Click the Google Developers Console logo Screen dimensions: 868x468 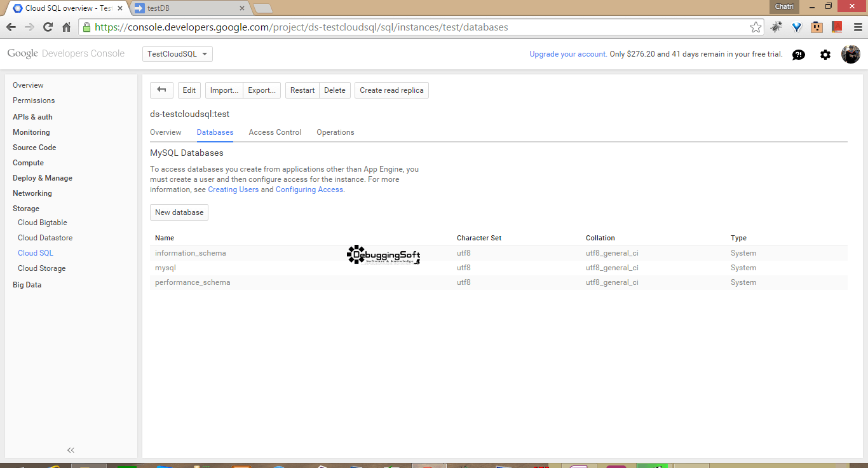[x=66, y=53]
